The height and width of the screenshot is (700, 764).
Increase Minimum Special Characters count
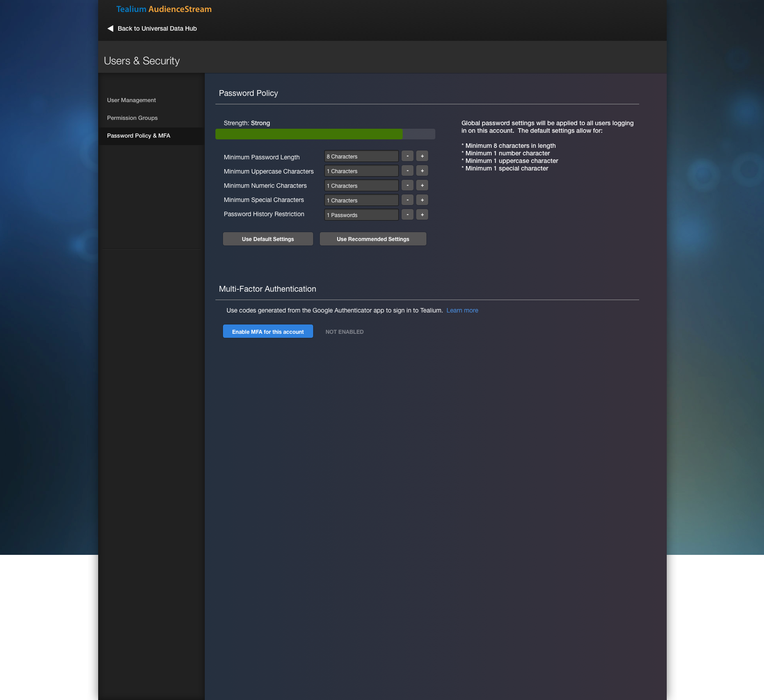pos(422,200)
